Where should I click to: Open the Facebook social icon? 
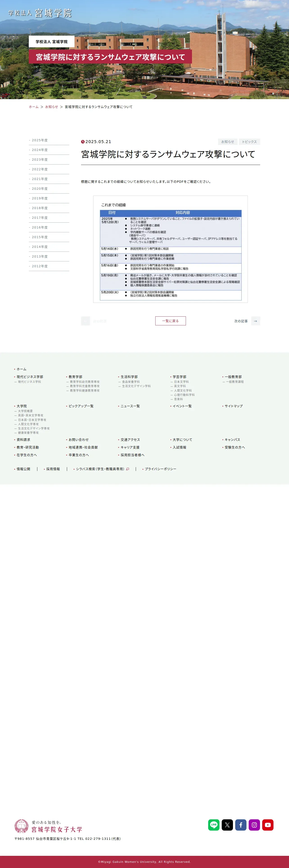coord(241,825)
